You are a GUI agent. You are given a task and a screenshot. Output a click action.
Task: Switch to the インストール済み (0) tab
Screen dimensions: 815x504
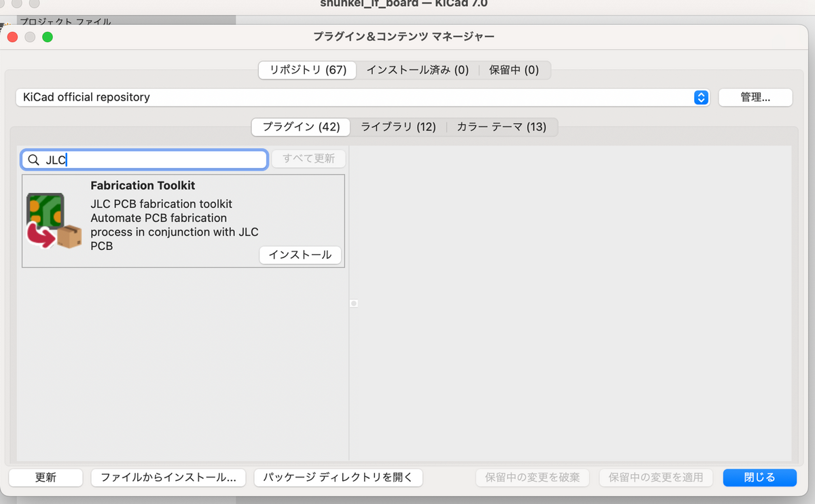(x=418, y=70)
